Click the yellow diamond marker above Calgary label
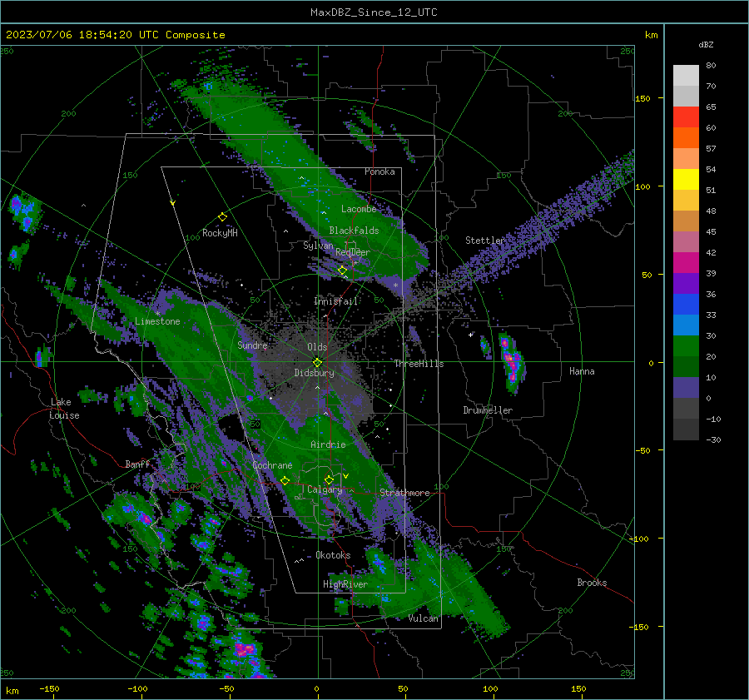 point(329,479)
